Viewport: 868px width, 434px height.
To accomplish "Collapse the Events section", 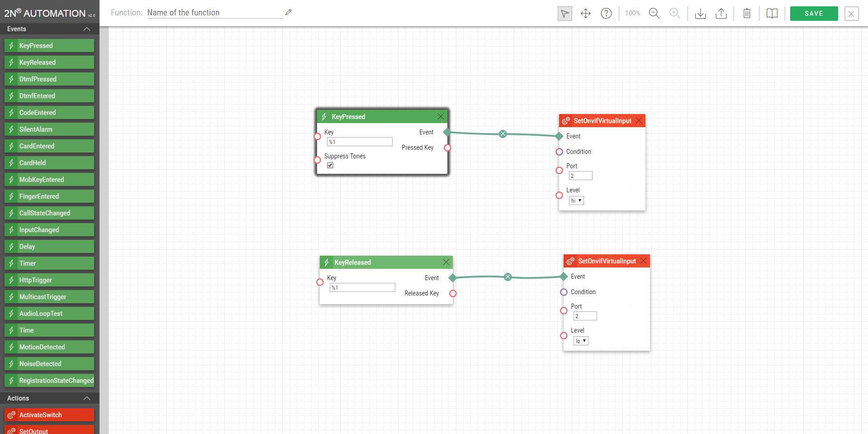I will coord(87,29).
